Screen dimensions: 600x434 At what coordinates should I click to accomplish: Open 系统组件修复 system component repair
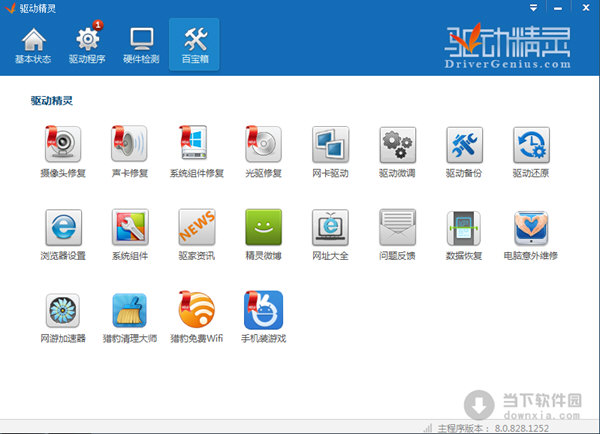pos(196,145)
